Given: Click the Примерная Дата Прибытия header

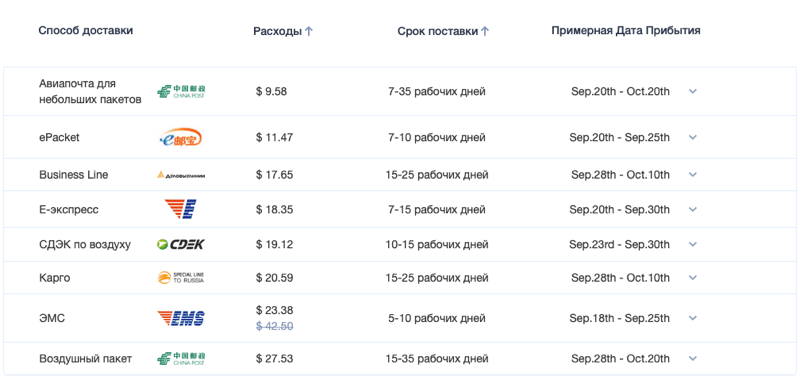Looking at the screenshot, I should [626, 31].
